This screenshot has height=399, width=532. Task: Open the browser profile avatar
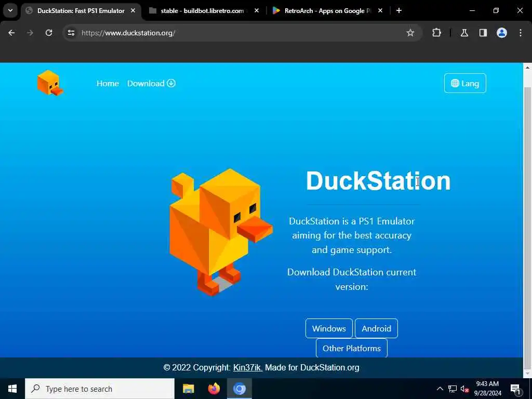502,33
